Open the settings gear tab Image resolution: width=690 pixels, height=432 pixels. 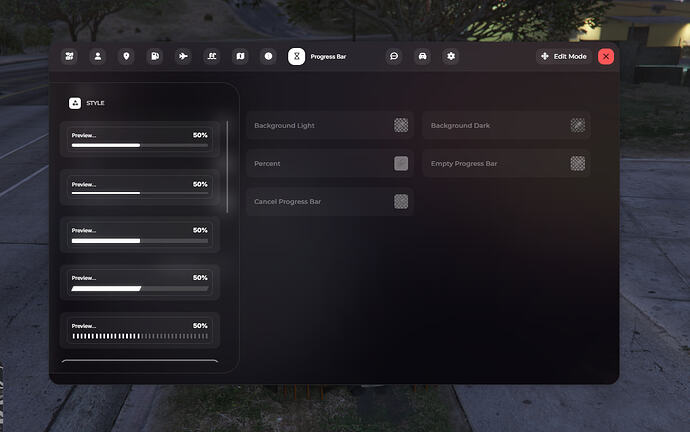coord(451,56)
